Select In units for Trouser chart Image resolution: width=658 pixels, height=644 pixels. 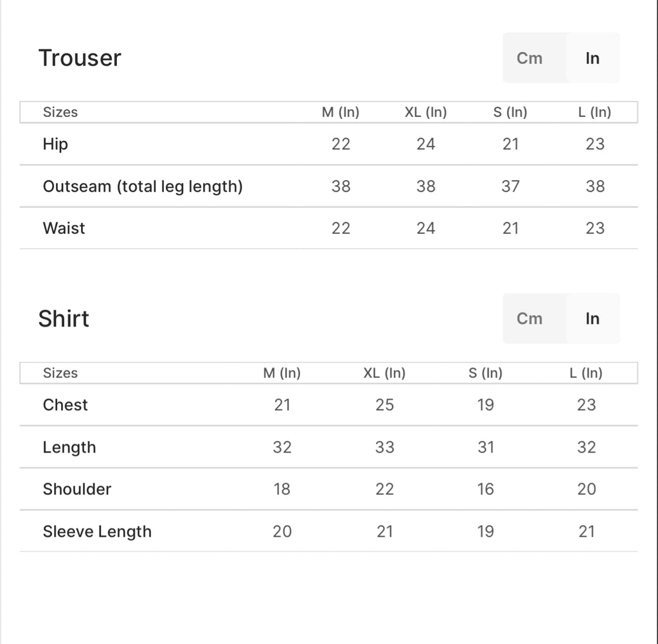pyautogui.click(x=592, y=58)
